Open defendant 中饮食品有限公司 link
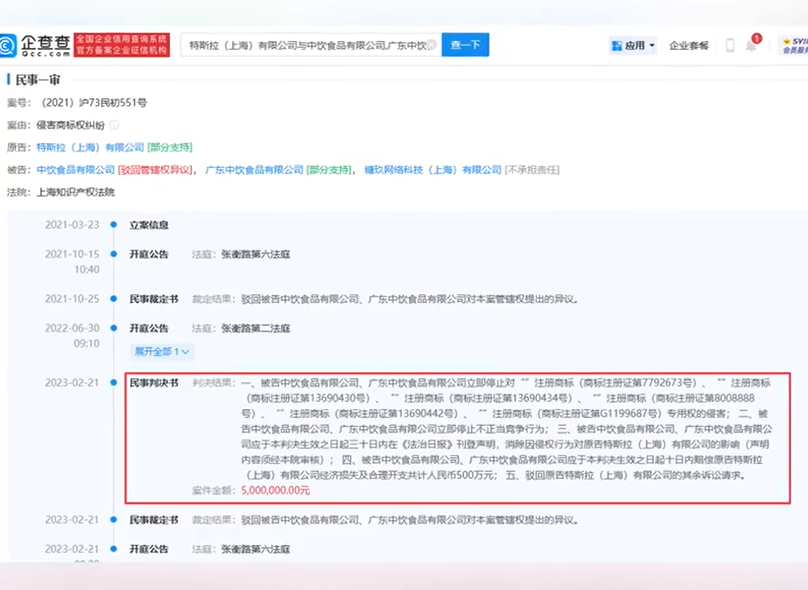Viewport: 808px width, 590px height. (x=76, y=170)
